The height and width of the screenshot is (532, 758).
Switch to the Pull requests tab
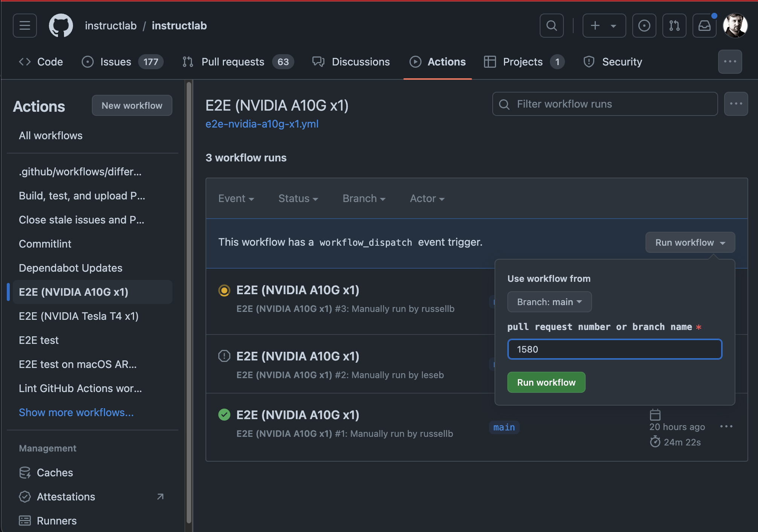pyautogui.click(x=238, y=62)
